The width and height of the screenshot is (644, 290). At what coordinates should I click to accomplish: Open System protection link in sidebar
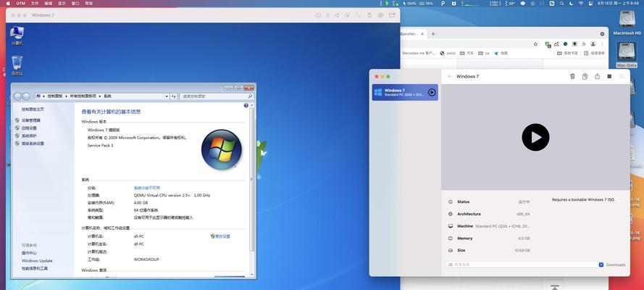pos(29,136)
